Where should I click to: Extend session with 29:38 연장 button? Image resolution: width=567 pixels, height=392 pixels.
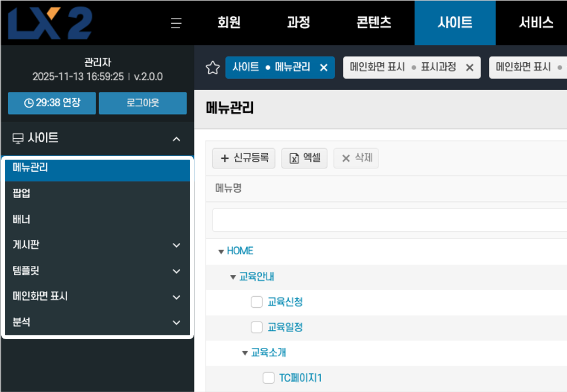[52, 103]
